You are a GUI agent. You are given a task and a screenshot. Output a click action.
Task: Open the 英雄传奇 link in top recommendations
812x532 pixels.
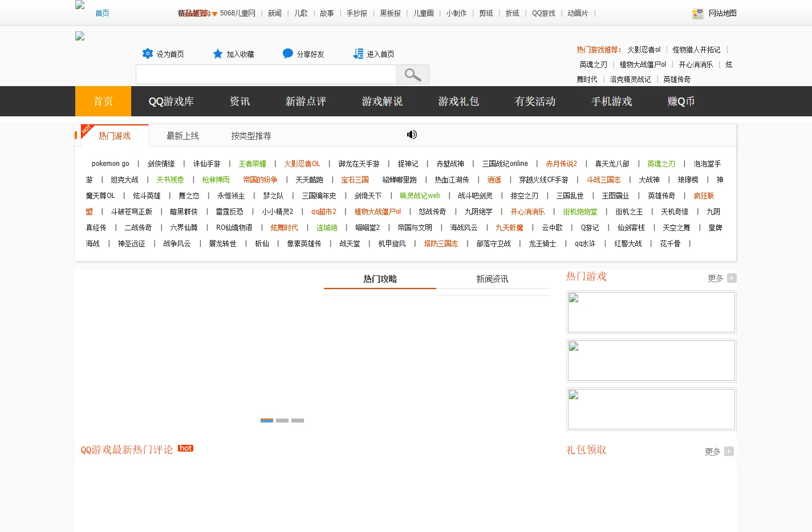(x=677, y=79)
